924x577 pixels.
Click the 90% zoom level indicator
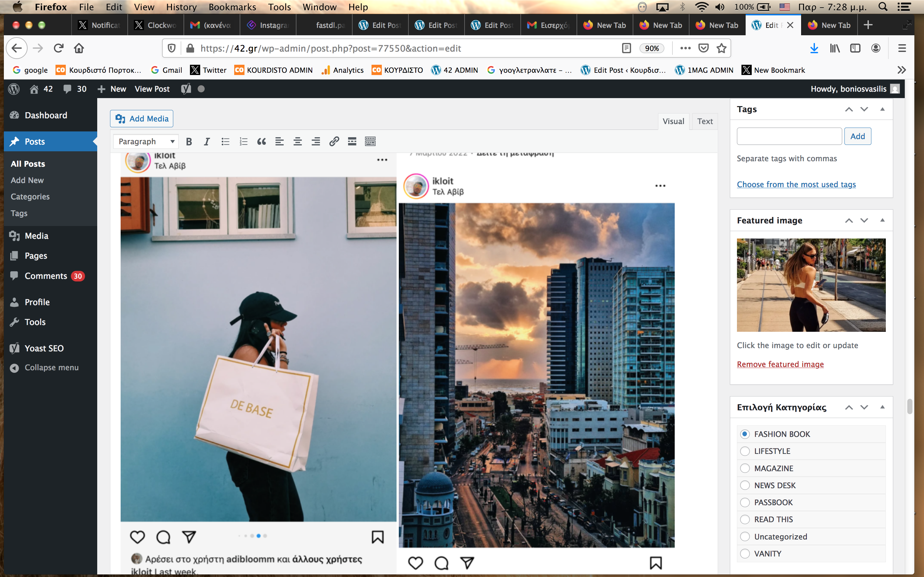pyautogui.click(x=652, y=48)
